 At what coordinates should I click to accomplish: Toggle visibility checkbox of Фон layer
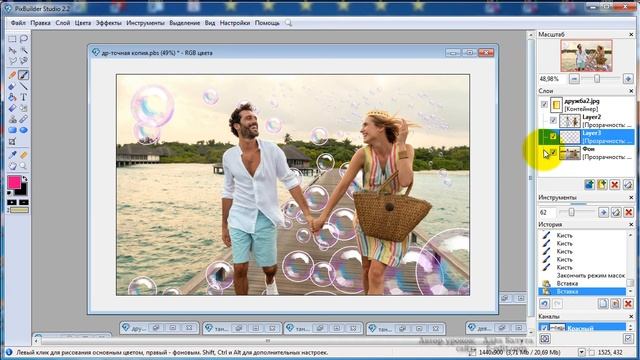pyautogui.click(x=553, y=153)
